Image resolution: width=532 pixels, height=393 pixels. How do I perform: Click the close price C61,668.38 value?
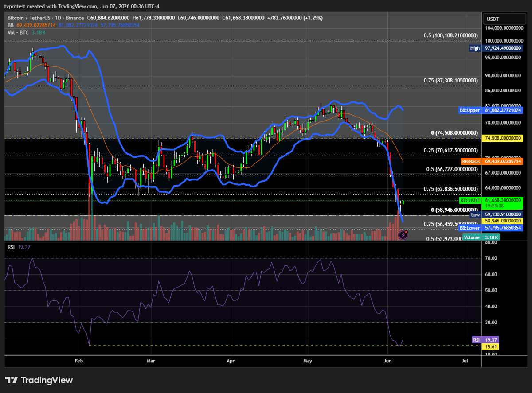point(243,18)
